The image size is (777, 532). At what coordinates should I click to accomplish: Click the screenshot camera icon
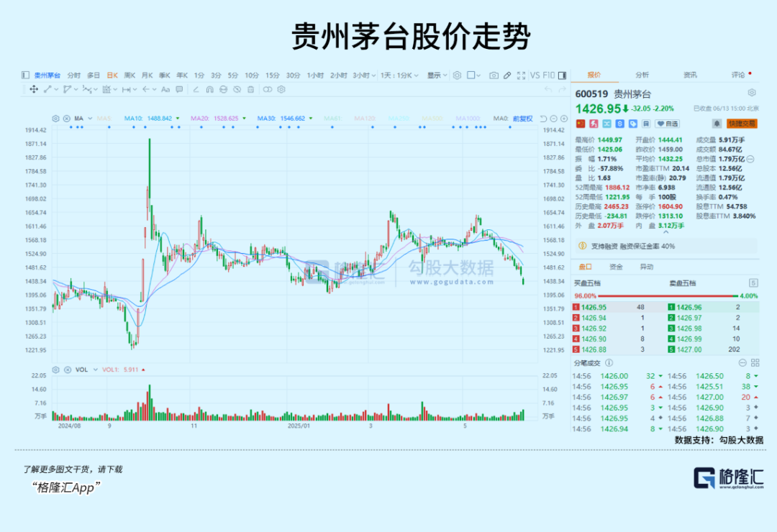coord(494,75)
